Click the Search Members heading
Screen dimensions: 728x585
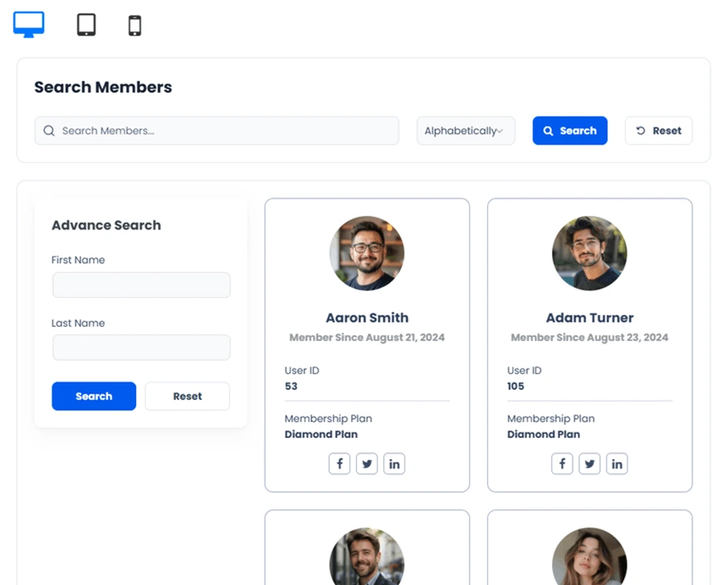click(x=103, y=87)
